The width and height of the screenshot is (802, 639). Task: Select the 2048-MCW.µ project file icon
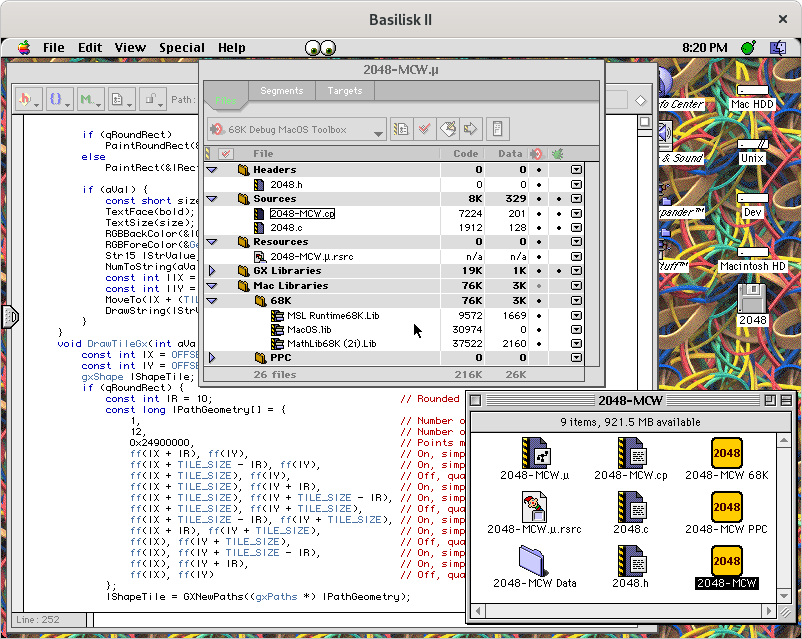[x=534, y=451]
